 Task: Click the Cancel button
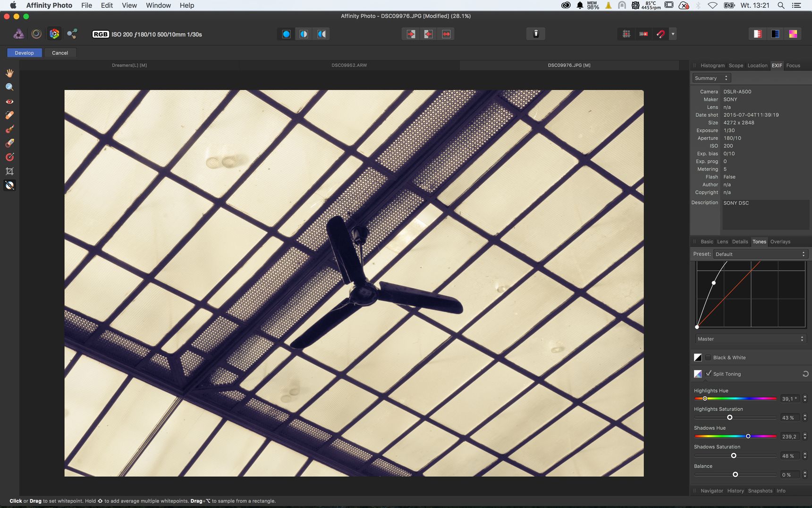pos(60,53)
